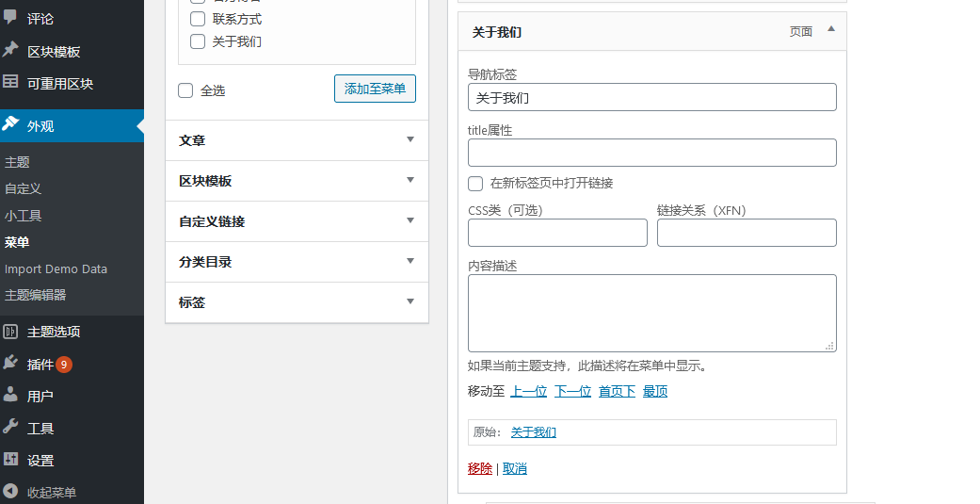
Task: Expand the 分类目录 accordion section
Action: (x=297, y=262)
